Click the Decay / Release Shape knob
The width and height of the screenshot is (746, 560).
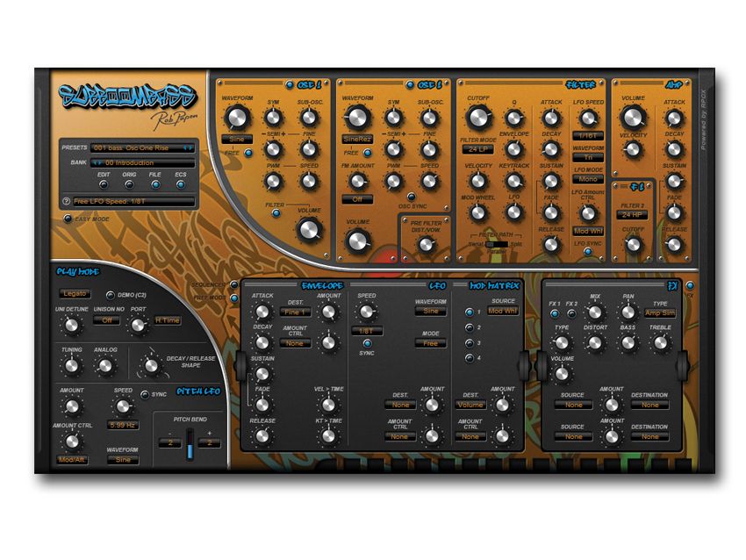(151, 365)
